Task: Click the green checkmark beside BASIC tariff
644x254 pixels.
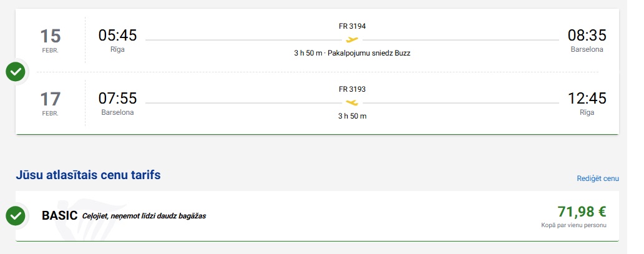Action: (x=16, y=216)
